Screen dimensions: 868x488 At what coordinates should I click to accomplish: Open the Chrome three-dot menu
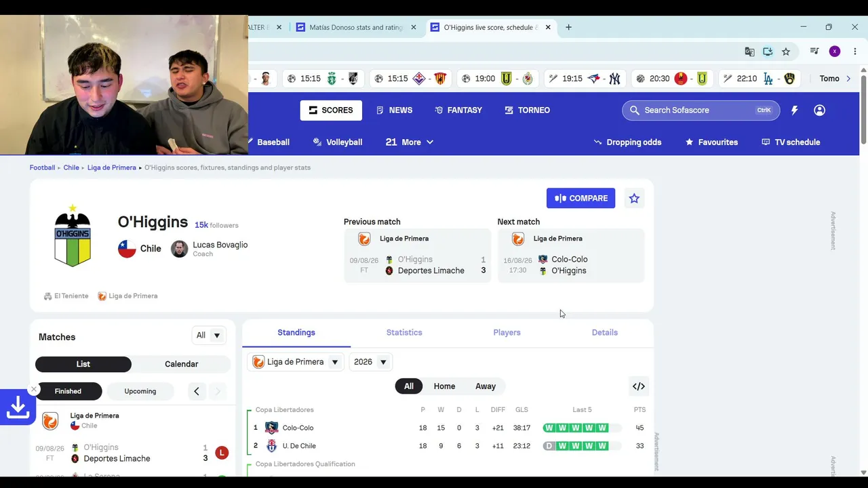click(x=854, y=52)
